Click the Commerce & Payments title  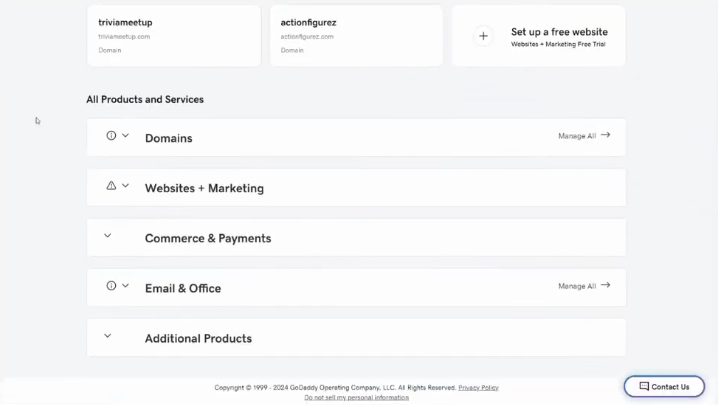(208, 238)
